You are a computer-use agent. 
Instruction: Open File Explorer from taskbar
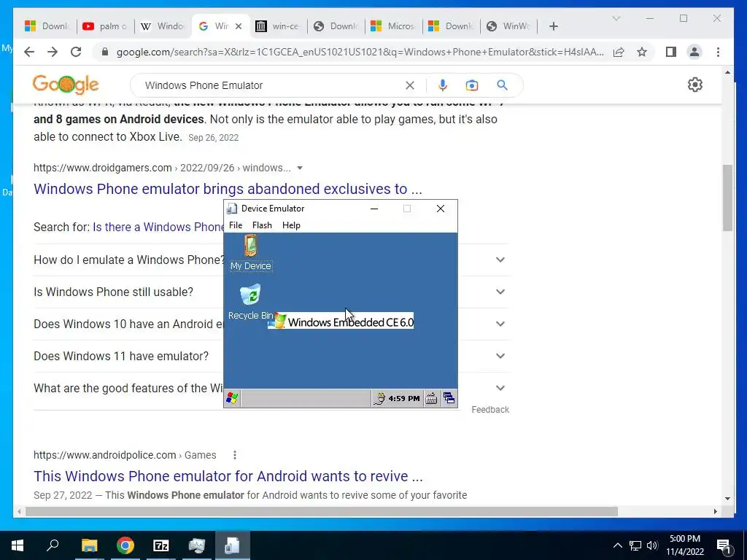[89, 545]
